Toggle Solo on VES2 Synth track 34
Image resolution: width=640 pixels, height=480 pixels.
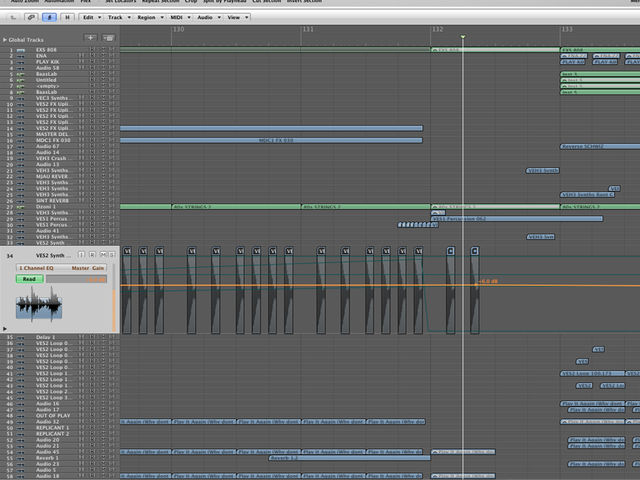(111, 255)
